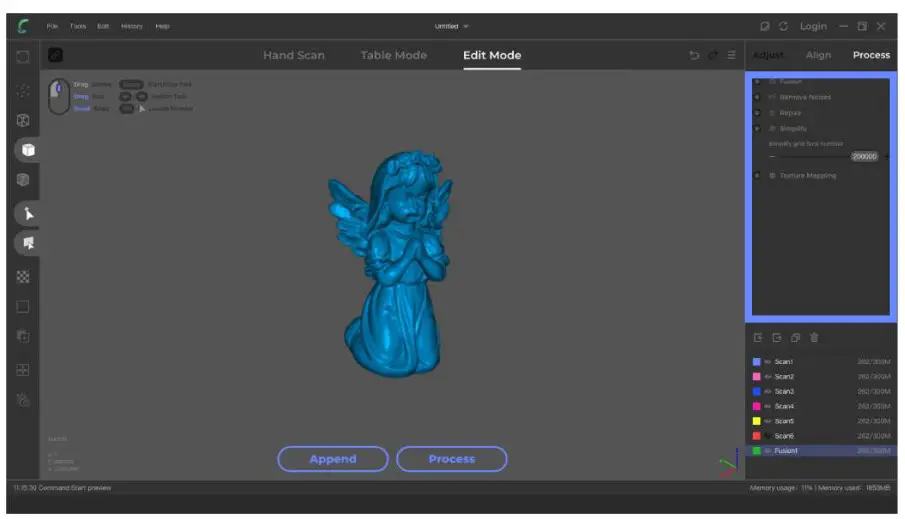Click the bottom sidebar tool icon
Screen dimensions: 905x519
[23, 399]
